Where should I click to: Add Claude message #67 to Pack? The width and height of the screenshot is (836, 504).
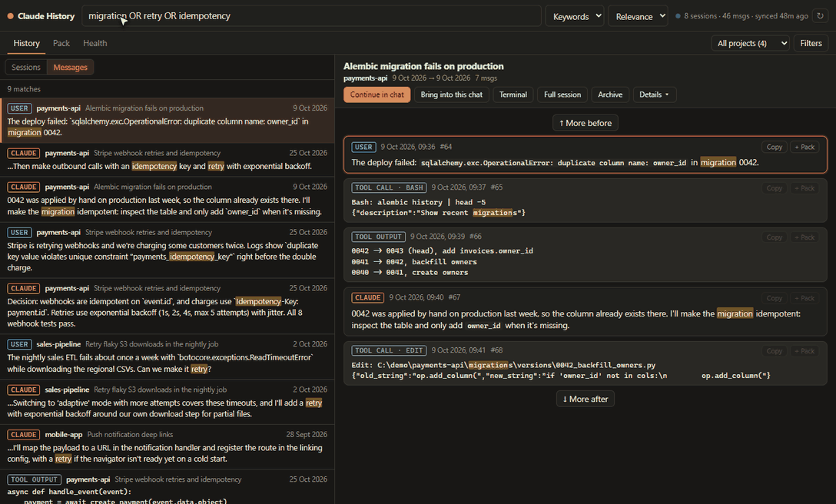(804, 297)
